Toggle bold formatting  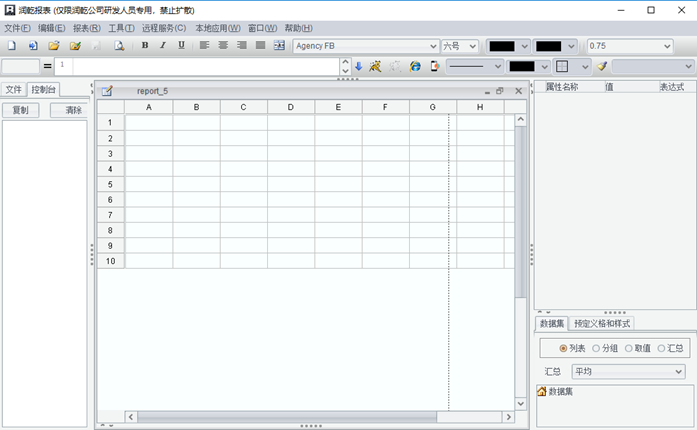(145, 45)
